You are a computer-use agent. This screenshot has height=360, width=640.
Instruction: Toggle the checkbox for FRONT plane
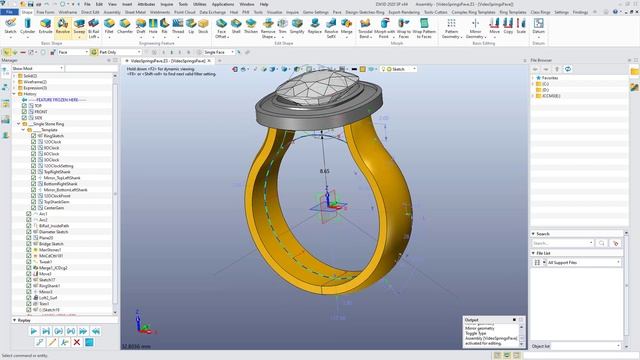click(x=24, y=111)
